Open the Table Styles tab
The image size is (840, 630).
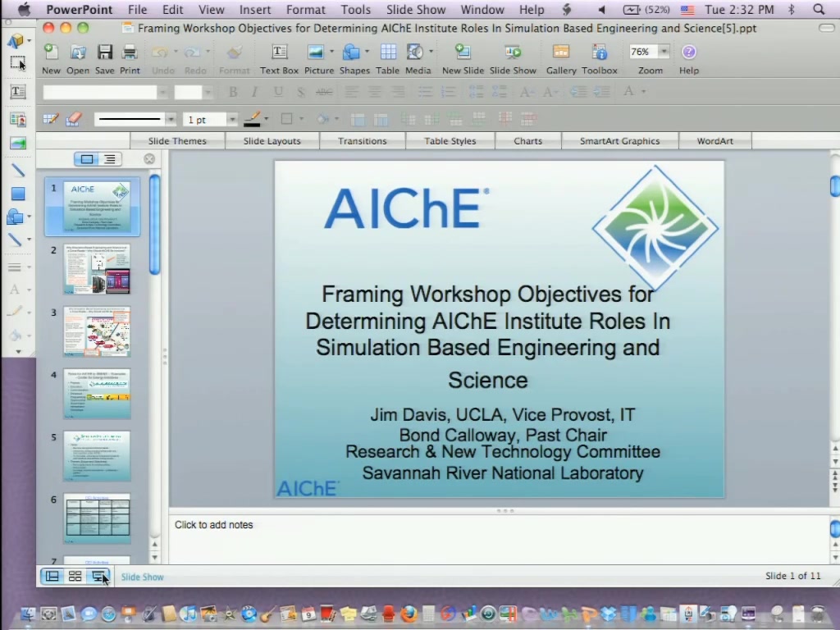[x=450, y=141]
